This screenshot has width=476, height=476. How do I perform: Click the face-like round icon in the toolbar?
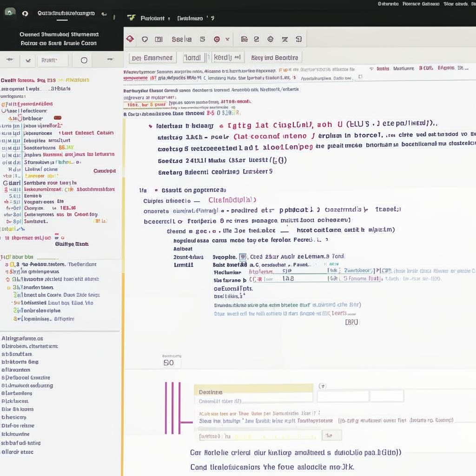click(x=271, y=39)
